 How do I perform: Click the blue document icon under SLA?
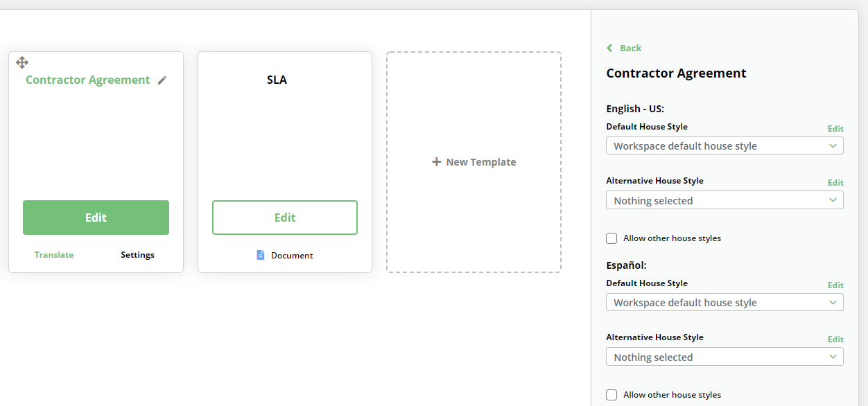(x=261, y=255)
